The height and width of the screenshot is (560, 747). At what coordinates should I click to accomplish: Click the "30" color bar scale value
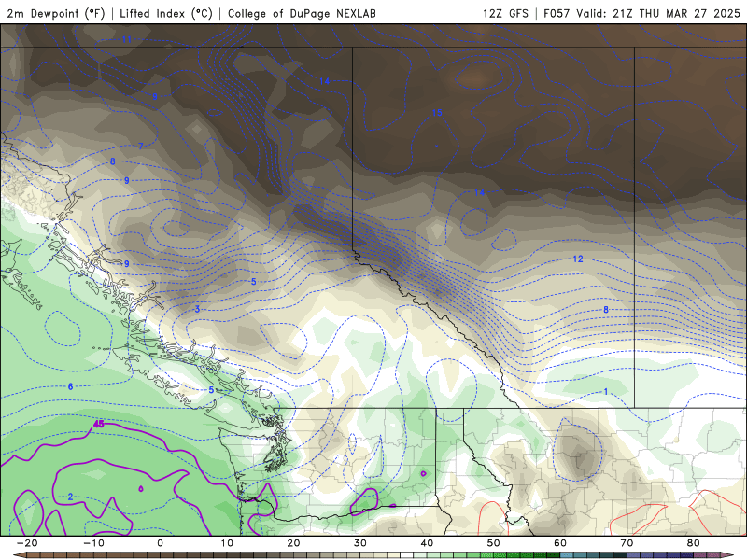coord(360,543)
